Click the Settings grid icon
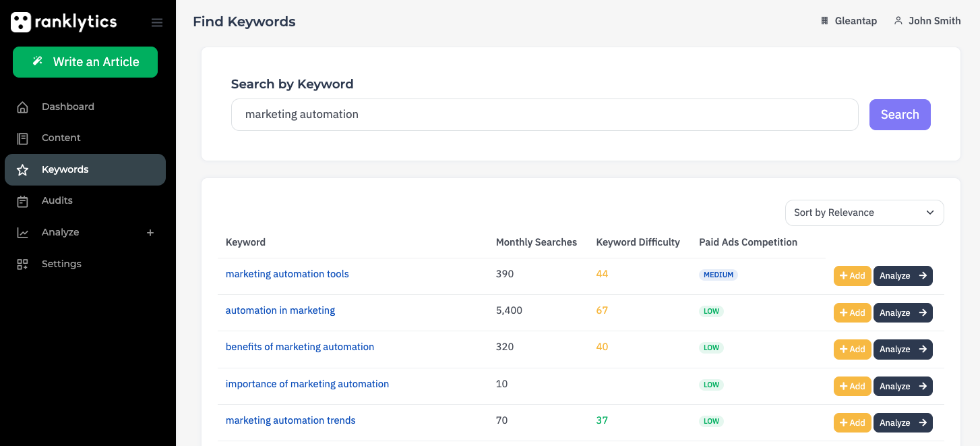 (23, 264)
